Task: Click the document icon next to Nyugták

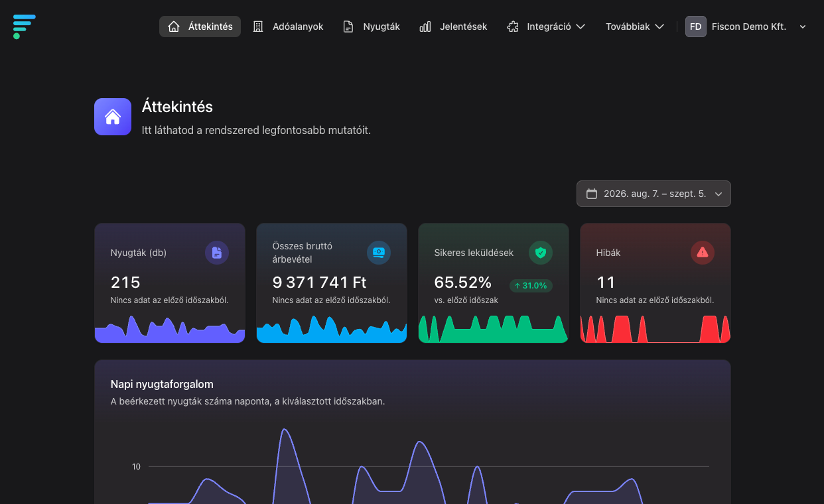Action: 348,27
